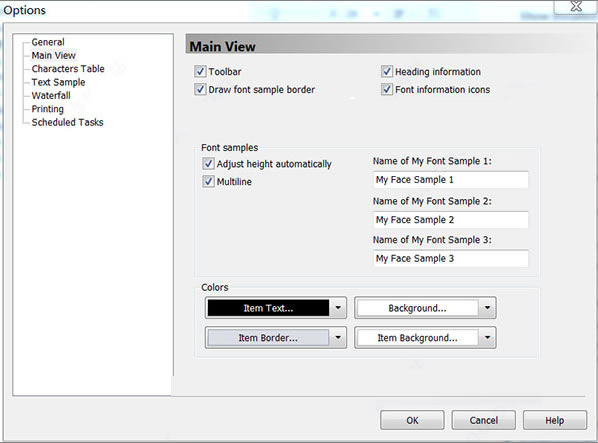The width and height of the screenshot is (598, 443).
Task: Toggle Draw font sample border option
Action: (200, 89)
